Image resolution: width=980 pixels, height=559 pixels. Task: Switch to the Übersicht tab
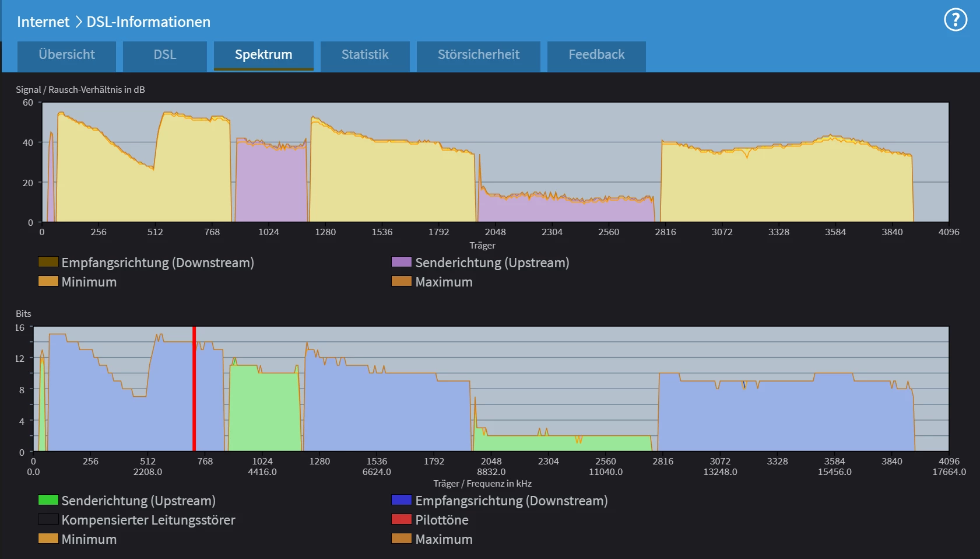click(x=66, y=56)
